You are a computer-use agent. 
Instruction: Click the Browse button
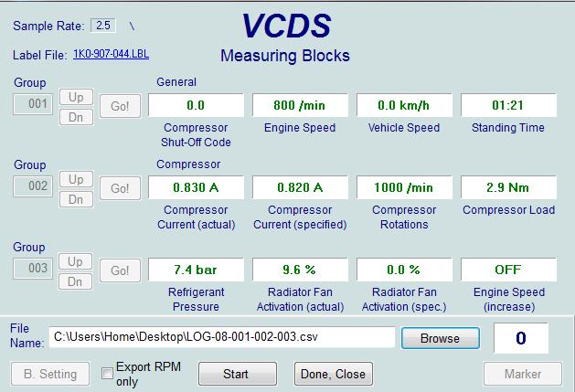coord(440,338)
